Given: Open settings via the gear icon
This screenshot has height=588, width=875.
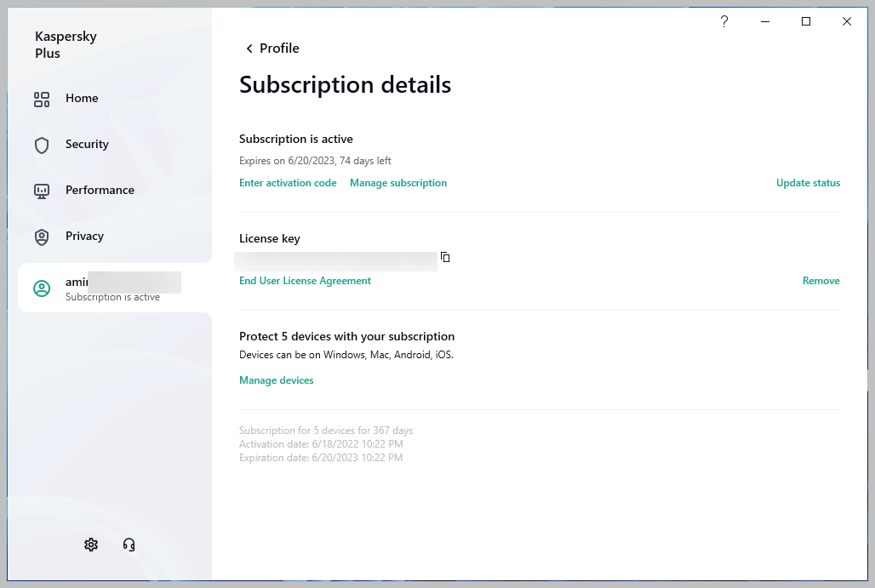Looking at the screenshot, I should click(x=91, y=545).
